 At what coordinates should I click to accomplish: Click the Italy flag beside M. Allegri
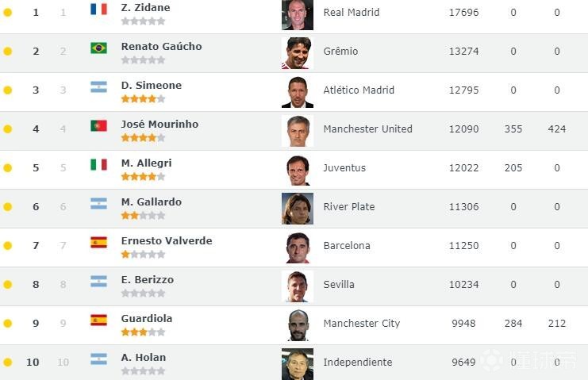tap(98, 165)
